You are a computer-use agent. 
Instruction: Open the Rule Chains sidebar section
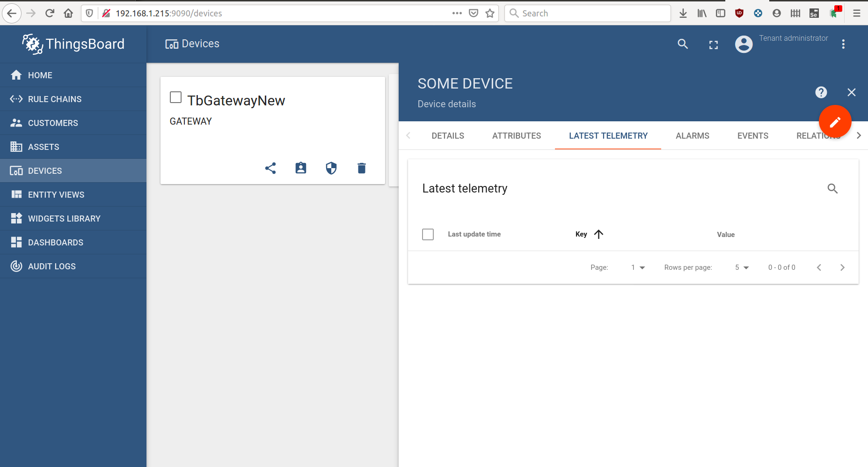pyautogui.click(x=54, y=99)
